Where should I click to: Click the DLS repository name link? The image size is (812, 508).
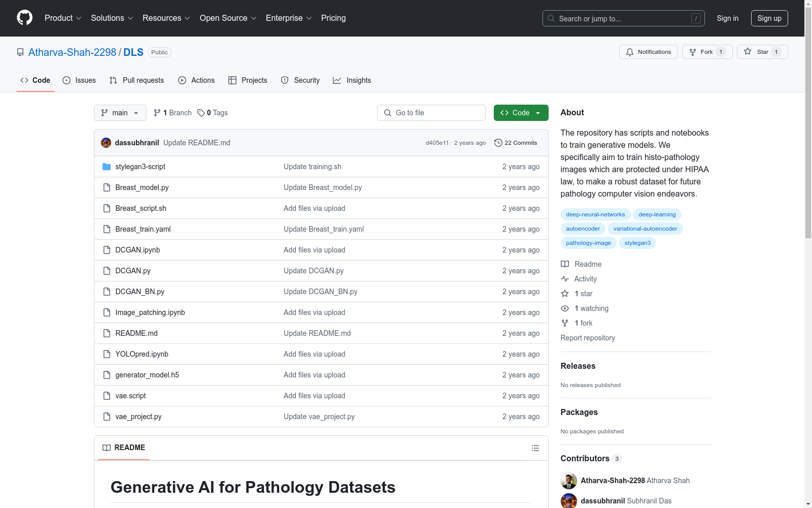tap(133, 52)
